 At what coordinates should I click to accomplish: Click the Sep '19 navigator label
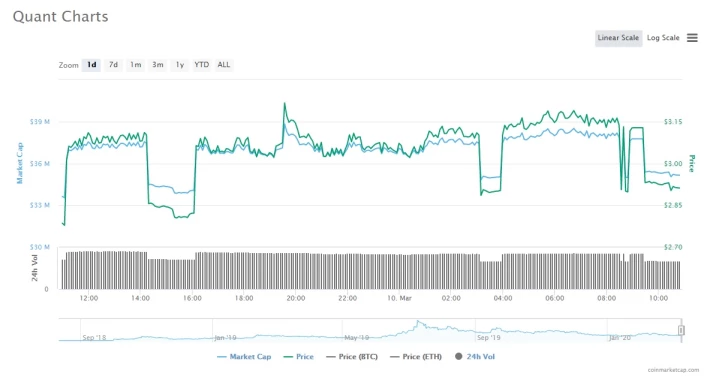click(x=489, y=337)
